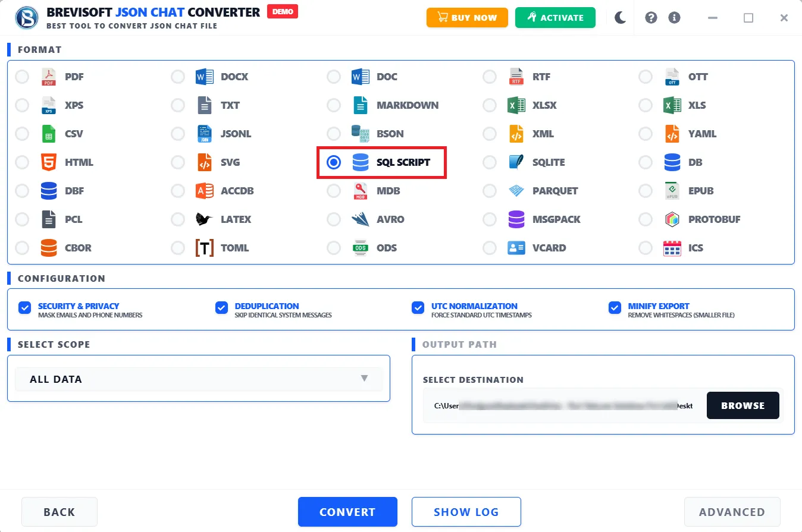The image size is (802, 532).
Task: Click the YAML file icon
Action: pyautogui.click(x=672, y=134)
